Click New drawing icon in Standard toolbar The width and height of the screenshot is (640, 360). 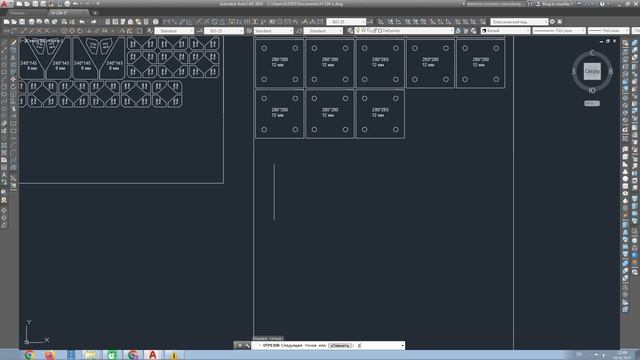[x=7, y=22]
